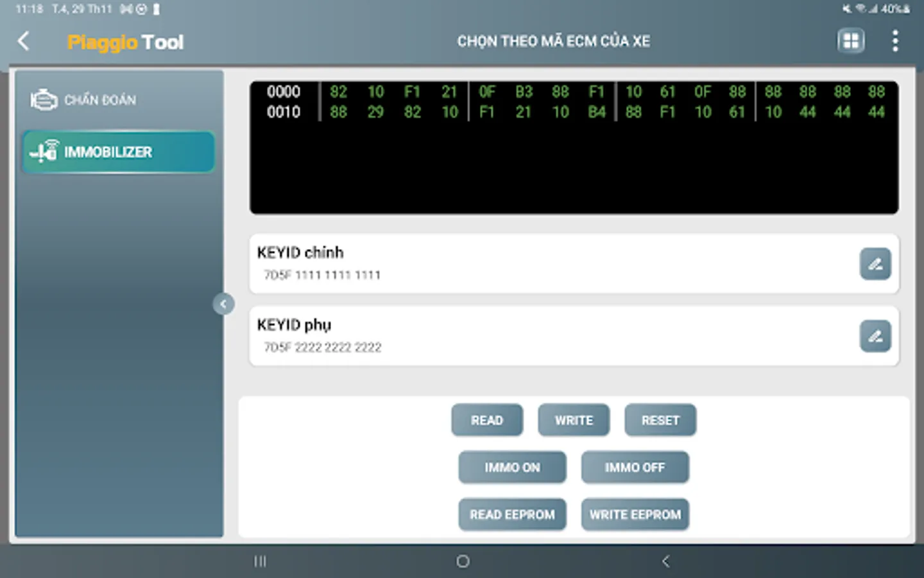Switch to the IMMOBILIZER panel
The width and height of the screenshot is (924, 578).
pos(119,152)
